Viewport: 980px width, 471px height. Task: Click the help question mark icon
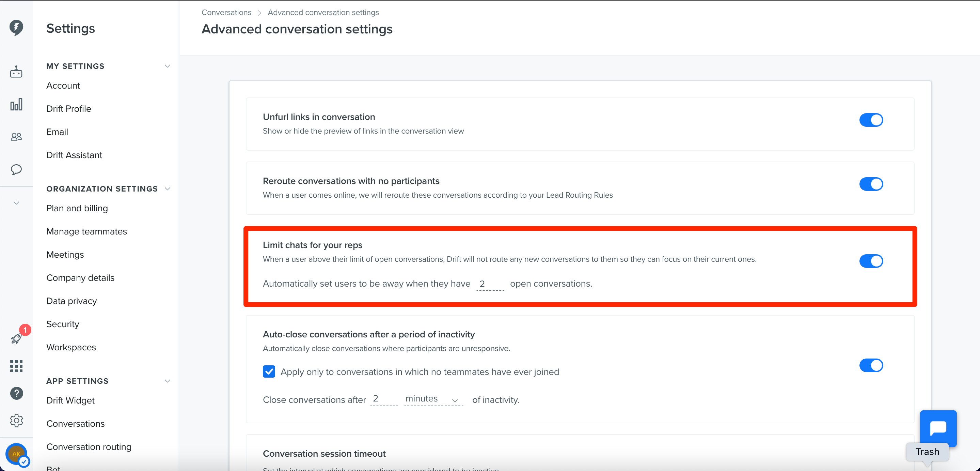click(16, 393)
